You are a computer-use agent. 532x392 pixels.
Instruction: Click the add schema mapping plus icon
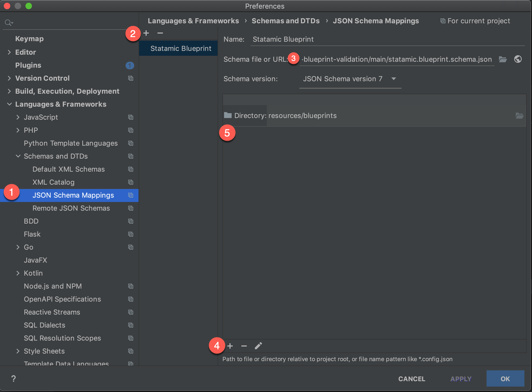click(x=146, y=33)
